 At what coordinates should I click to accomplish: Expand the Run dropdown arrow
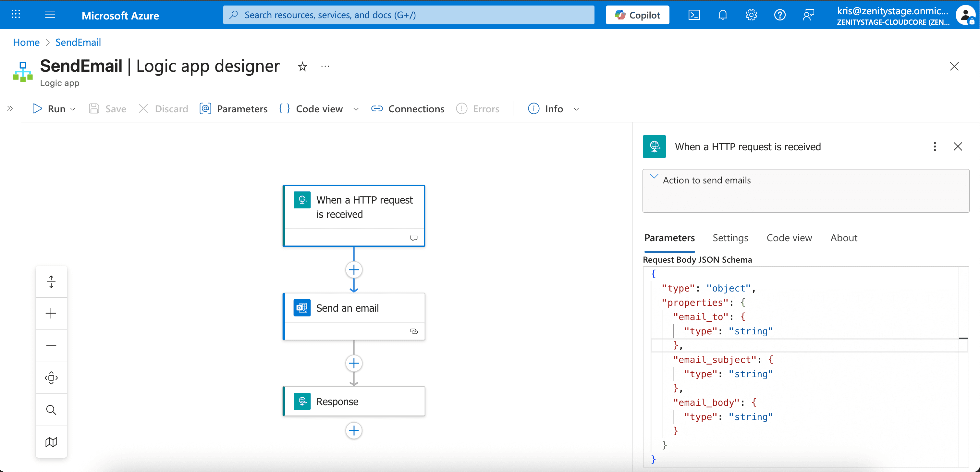pyautogui.click(x=73, y=109)
